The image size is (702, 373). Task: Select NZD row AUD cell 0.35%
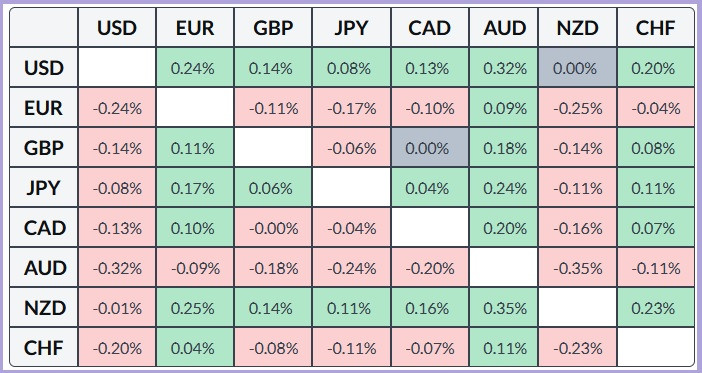pyautogui.click(x=504, y=308)
